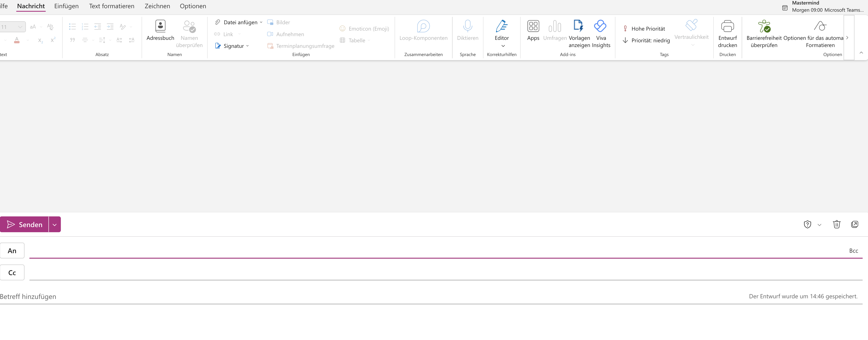Screen dimensions: 868x340
Task: Click Vorlagen anzeigen
Action: pyautogui.click(x=579, y=34)
